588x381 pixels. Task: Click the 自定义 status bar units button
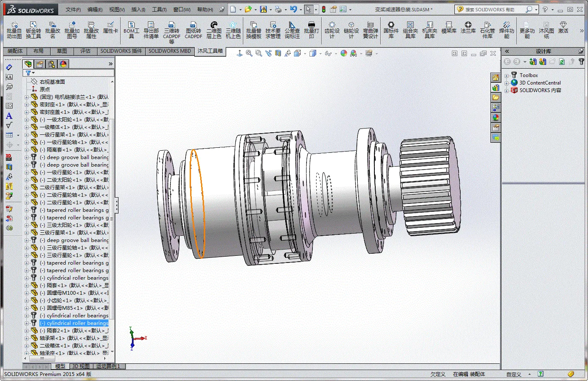[514, 375]
